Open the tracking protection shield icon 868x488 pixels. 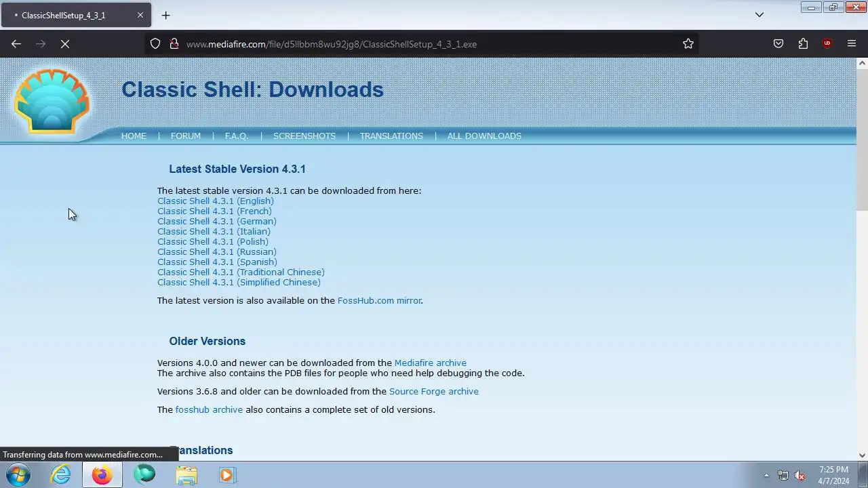pos(155,44)
